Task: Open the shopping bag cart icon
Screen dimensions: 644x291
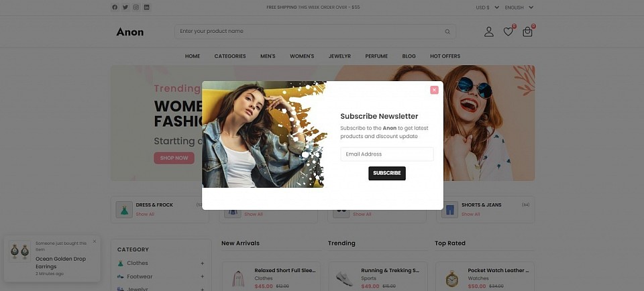Action: point(527,32)
